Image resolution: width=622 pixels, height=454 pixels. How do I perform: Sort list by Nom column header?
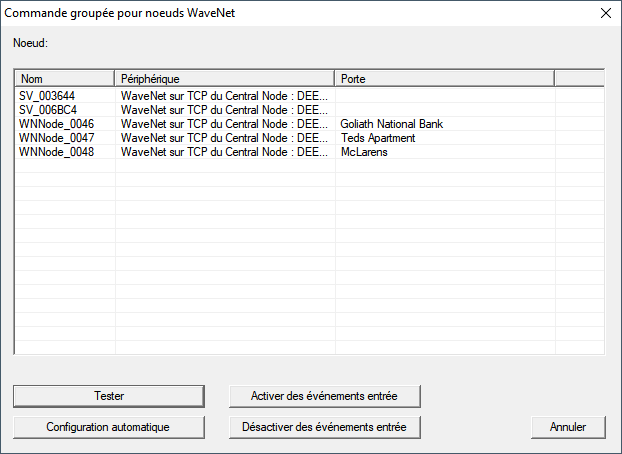(x=65, y=78)
